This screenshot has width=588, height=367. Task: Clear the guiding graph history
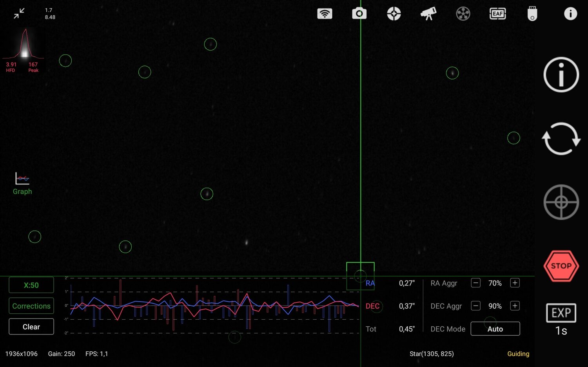[31, 326]
